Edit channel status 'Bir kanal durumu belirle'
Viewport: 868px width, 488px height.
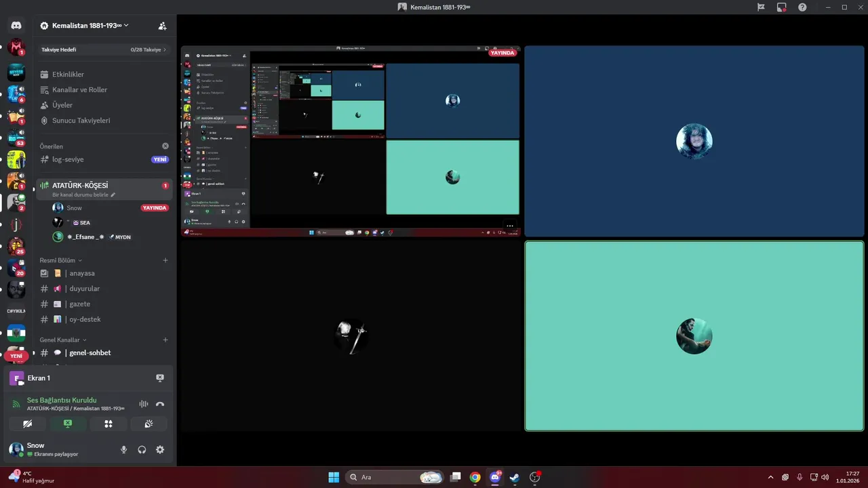point(84,195)
